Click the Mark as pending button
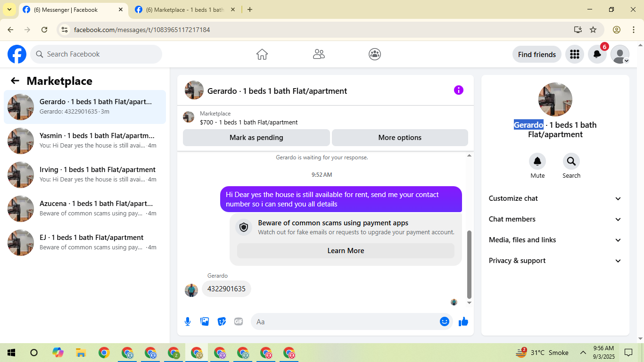Viewport: 644px width, 362px height. pyautogui.click(x=256, y=138)
